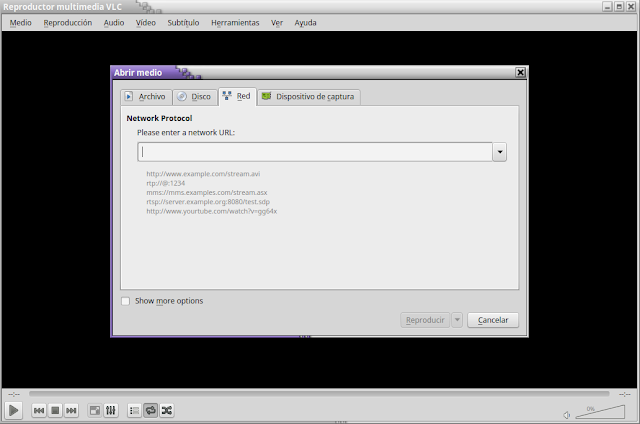
Task: Focus the network URL input field
Action: tap(315, 152)
